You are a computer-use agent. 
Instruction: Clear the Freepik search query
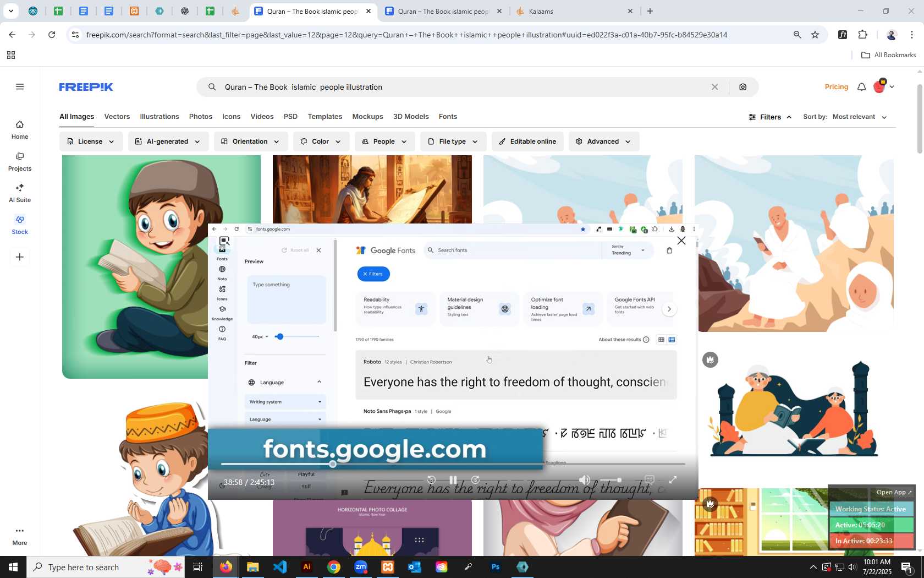pos(715,87)
